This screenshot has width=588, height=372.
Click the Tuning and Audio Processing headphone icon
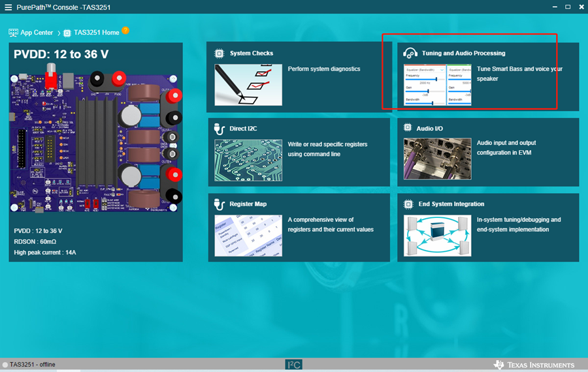[410, 54]
